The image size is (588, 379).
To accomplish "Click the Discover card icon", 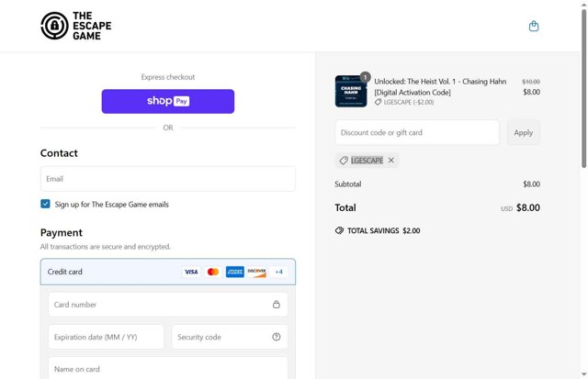I will tap(256, 272).
